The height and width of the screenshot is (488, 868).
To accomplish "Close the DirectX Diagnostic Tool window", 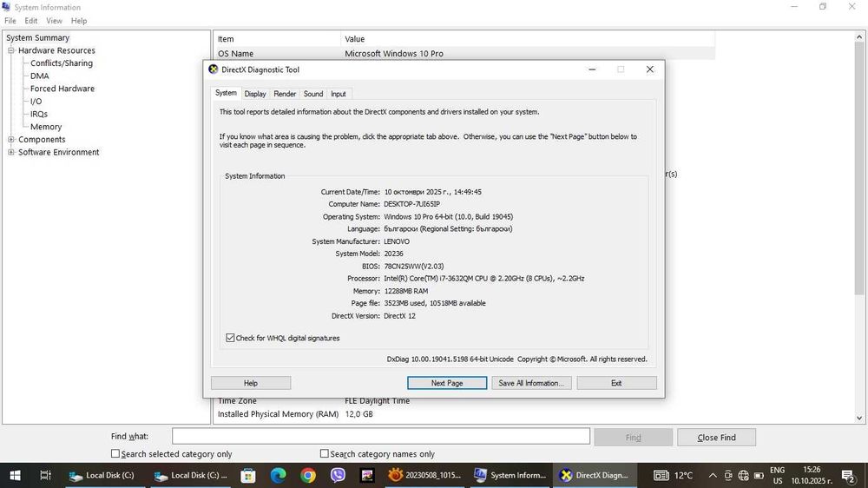I will 650,69.
